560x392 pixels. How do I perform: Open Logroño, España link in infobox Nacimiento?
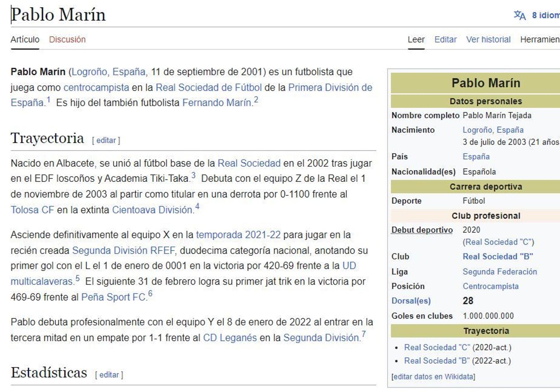[493, 130]
